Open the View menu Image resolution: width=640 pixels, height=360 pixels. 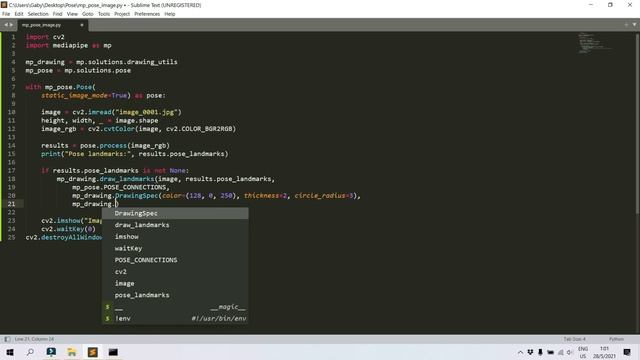72,14
